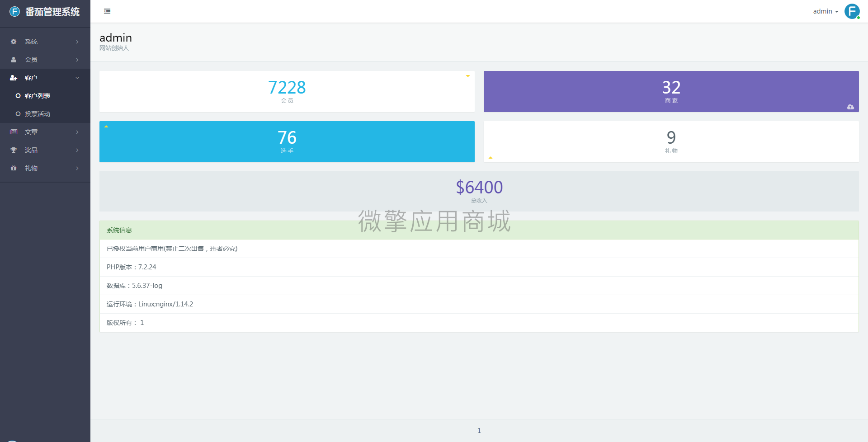868x442 pixels.
Task: Select the 客户 sidebar menu
Action: tap(45, 78)
